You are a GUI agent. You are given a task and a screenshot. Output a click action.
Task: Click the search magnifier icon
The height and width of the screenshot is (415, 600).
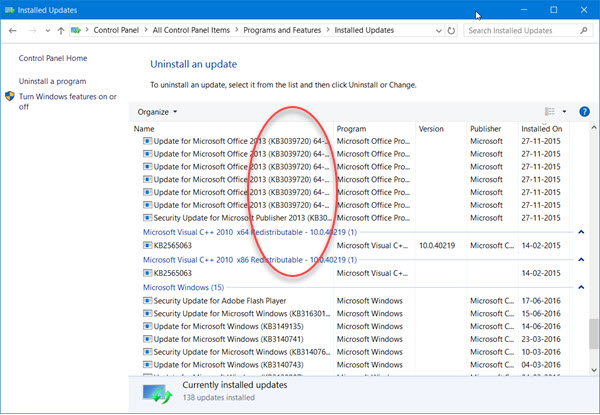click(584, 30)
